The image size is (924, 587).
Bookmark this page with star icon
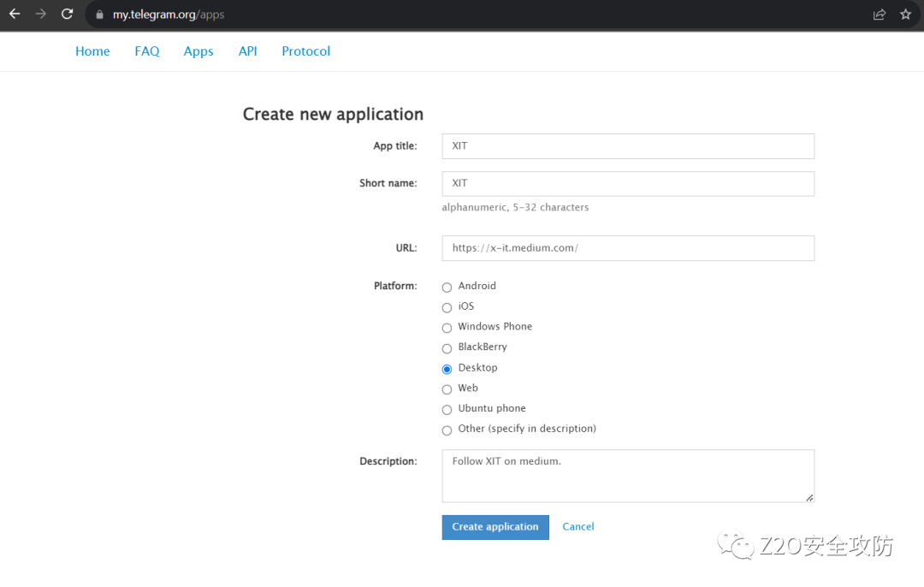(905, 15)
